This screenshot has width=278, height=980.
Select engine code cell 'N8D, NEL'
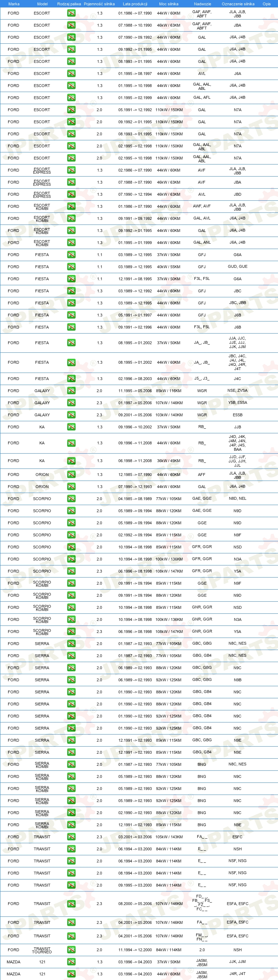237,498
